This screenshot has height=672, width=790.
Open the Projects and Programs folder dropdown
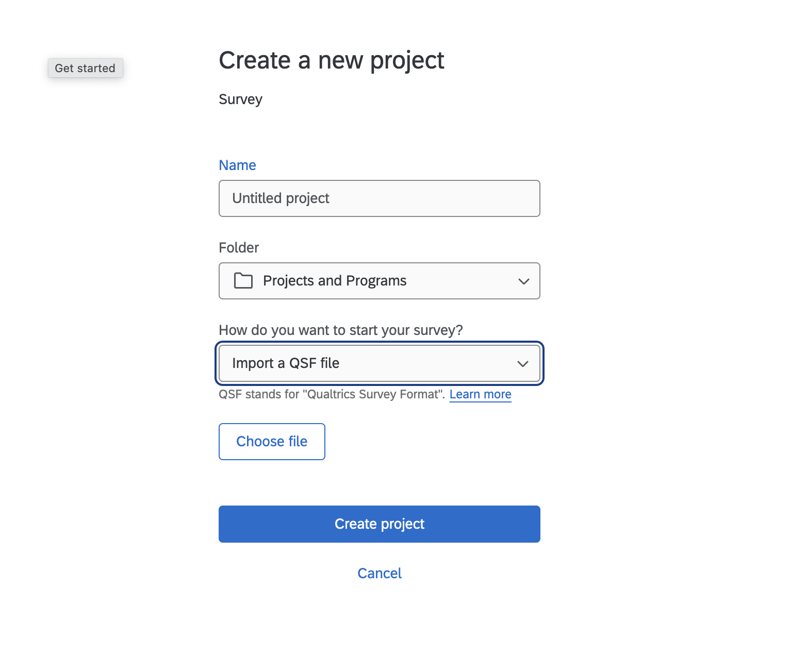(379, 281)
